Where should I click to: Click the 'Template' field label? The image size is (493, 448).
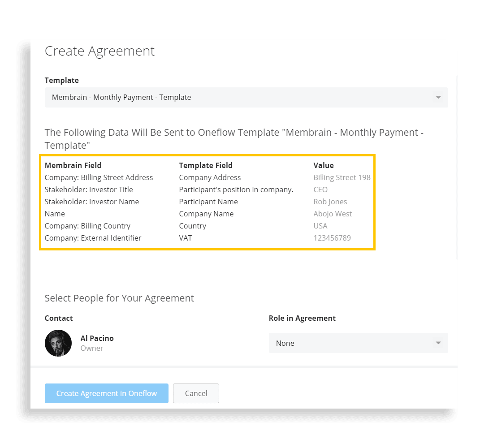pos(62,80)
